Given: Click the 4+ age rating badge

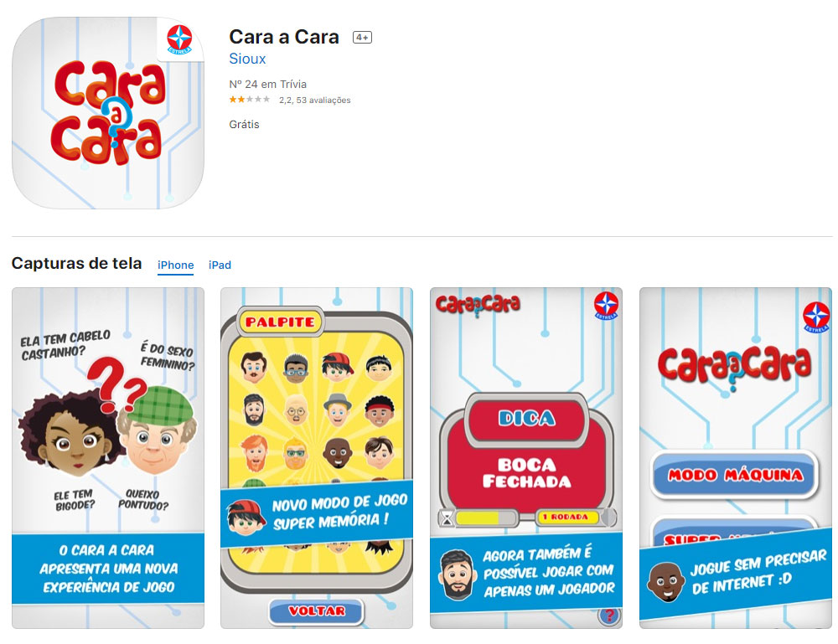Looking at the screenshot, I should [x=362, y=38].
